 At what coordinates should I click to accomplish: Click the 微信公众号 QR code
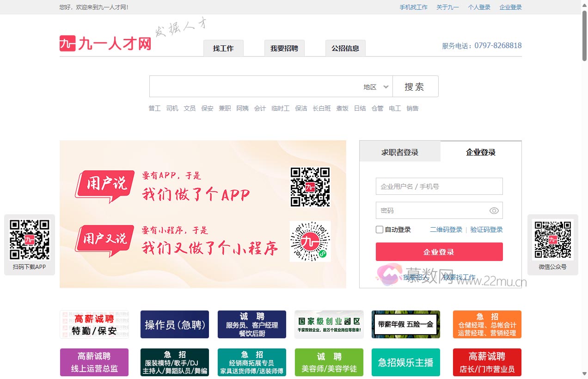tap(553, 240)
